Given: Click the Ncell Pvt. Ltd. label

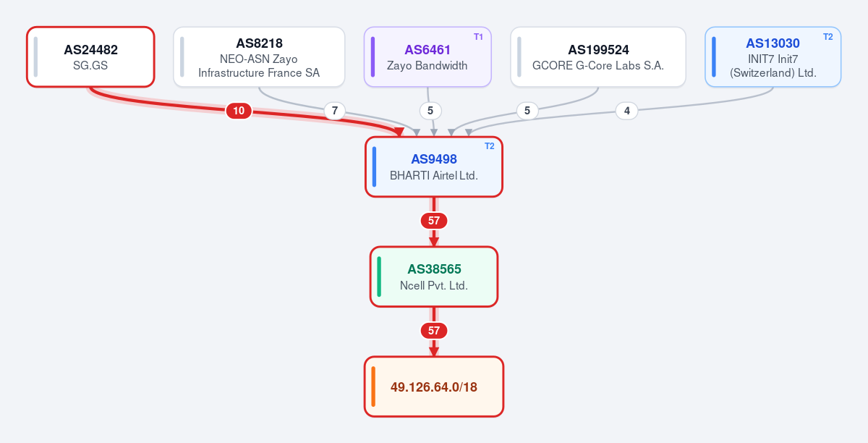Looking at the screenshot, I should click(434, 285).
